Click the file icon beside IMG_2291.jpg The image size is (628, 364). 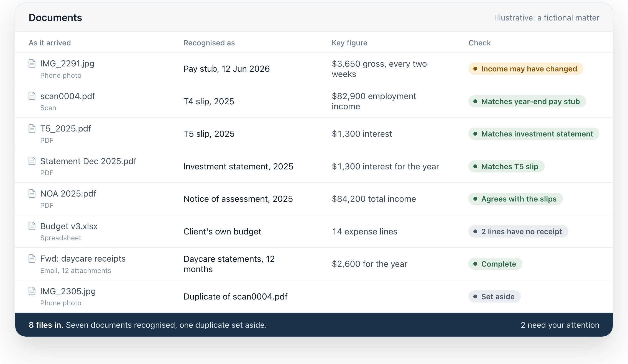pyautogui.click(x=32, y=63)
